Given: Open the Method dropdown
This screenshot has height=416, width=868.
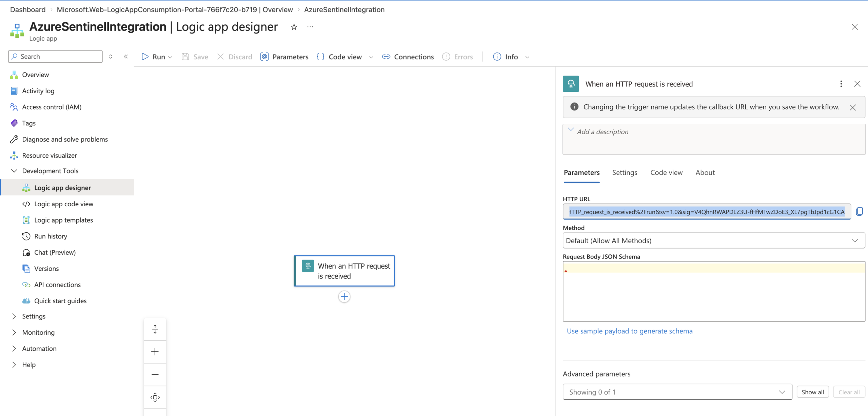Looking at the screenshot, I should (x=713, y=241).
